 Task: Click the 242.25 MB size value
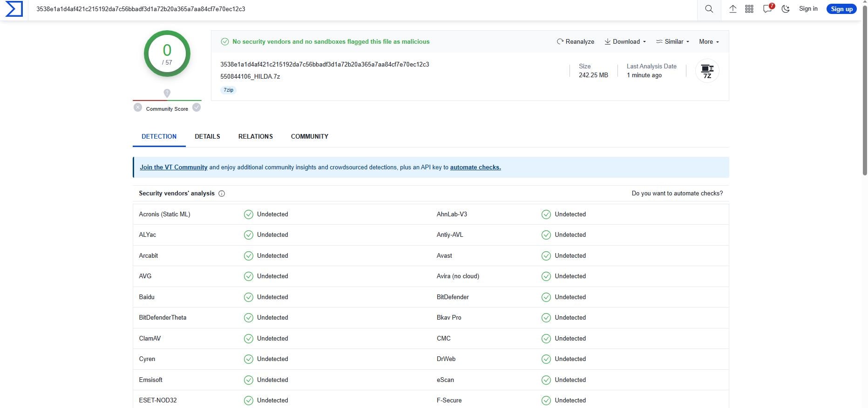pos(593,75)
